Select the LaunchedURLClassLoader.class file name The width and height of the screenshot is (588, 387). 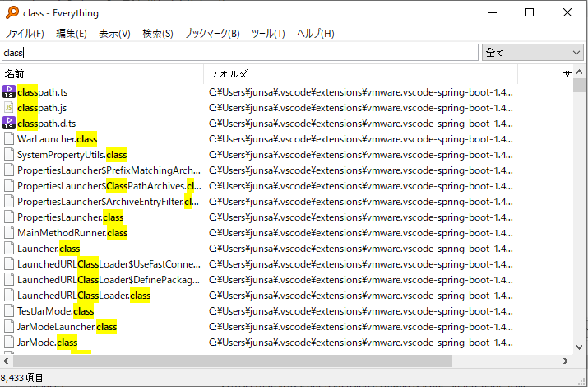pos(84,296)
